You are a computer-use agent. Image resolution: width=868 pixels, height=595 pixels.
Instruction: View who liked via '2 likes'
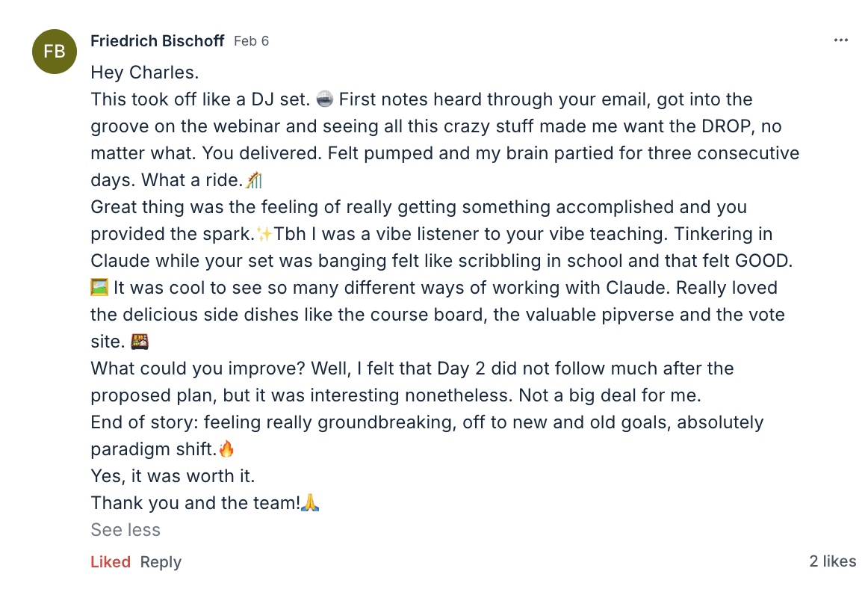(x=832, y=561)
